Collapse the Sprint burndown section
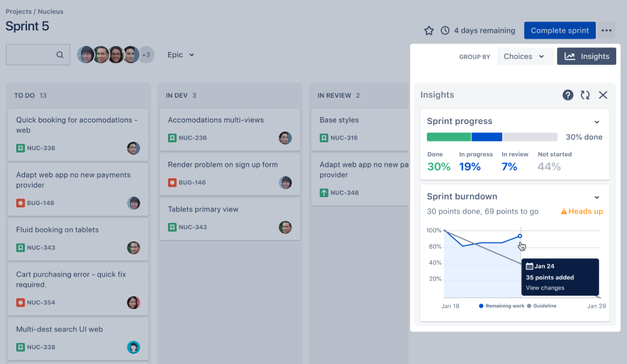 (597, 197)
